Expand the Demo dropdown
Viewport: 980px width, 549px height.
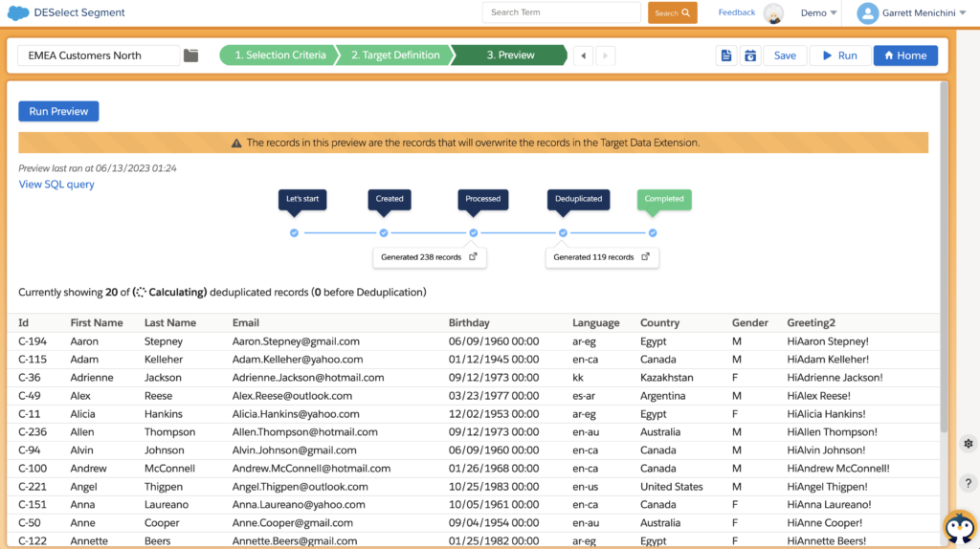[x=818, y=13]
